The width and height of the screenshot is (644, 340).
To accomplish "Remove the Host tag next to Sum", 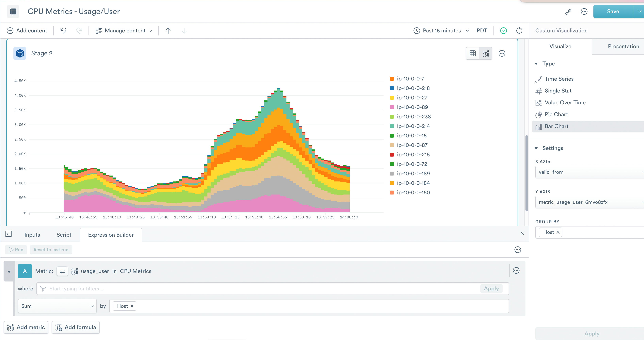I will (132, 306).
